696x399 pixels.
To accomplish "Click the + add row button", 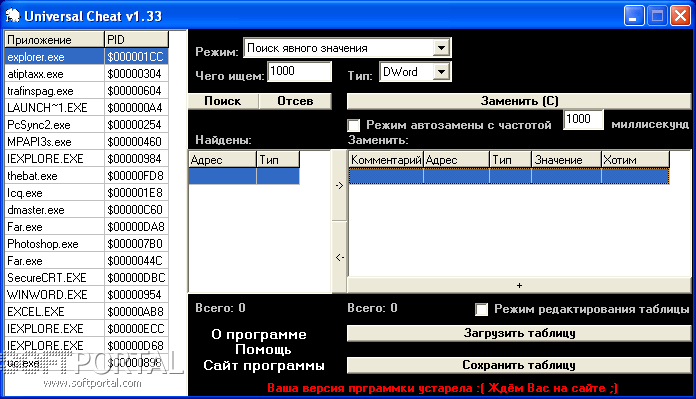I will pos(519,285).
